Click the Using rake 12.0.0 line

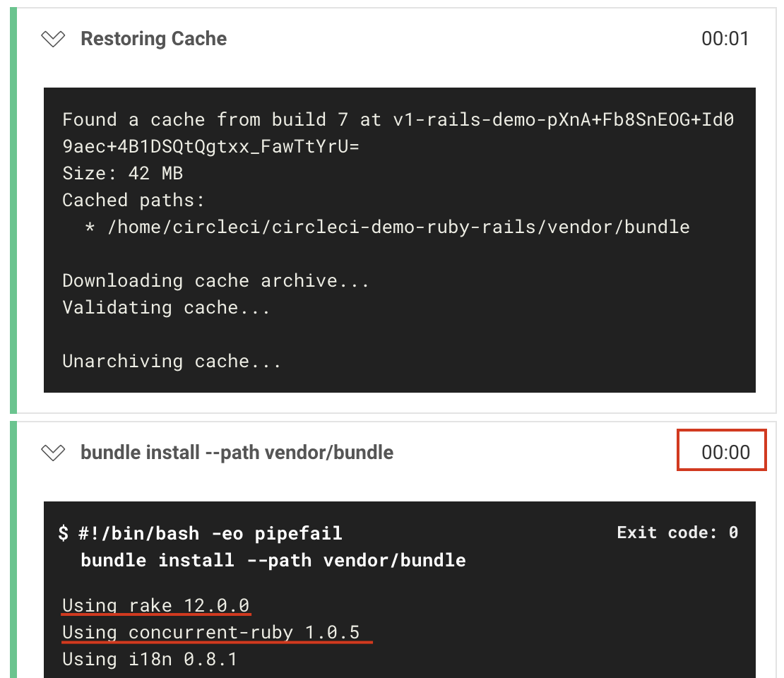pos(155,605)
